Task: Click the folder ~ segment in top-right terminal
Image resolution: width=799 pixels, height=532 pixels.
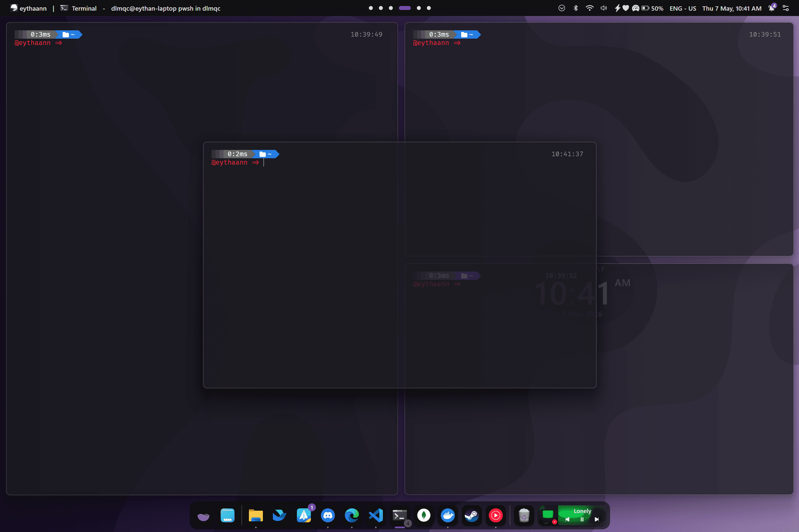Action: tap(467, 34)
